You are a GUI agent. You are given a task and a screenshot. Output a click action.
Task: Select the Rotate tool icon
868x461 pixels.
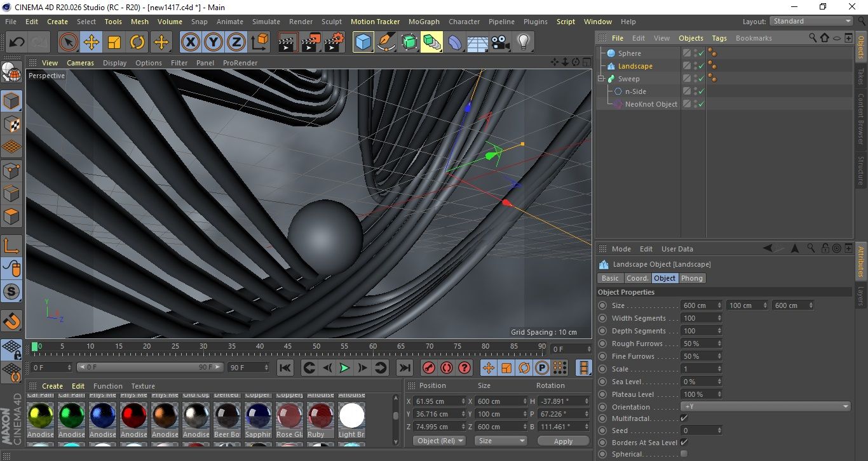point(137,43)
